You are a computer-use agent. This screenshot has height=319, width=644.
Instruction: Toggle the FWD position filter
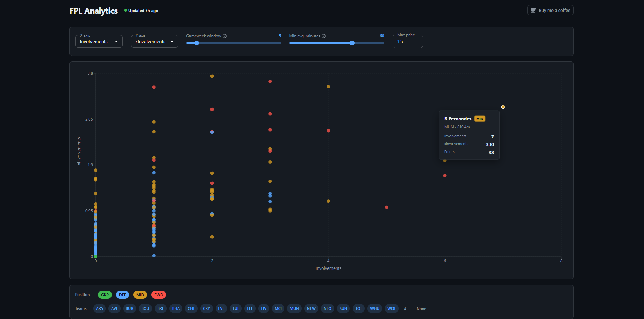pos(158,295)
